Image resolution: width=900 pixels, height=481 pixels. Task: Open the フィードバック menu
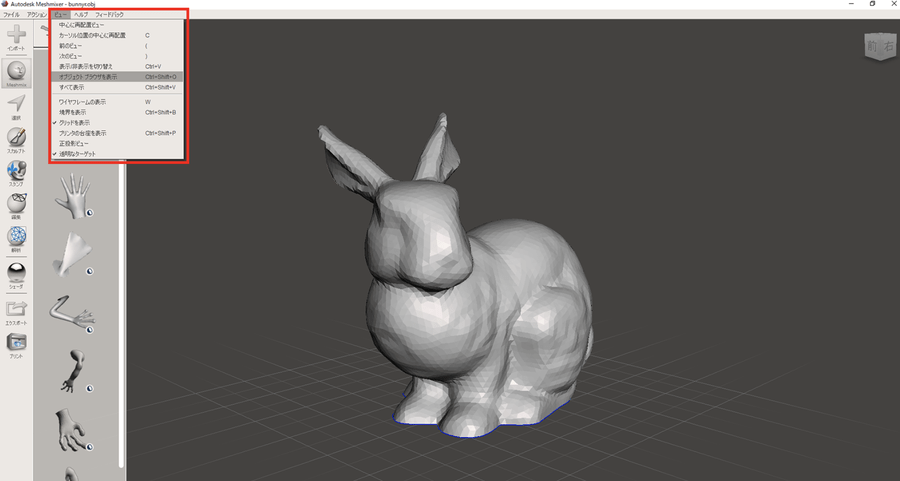point(109,14)
